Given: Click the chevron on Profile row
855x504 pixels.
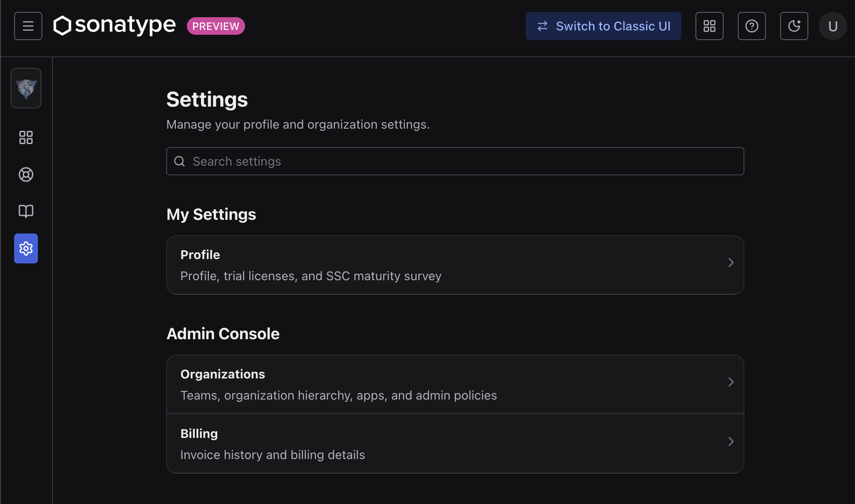Looking at the screenshot, I should coord(731,263).
